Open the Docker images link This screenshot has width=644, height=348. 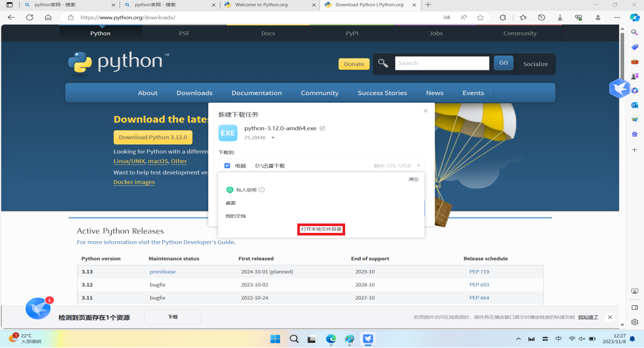click(134, 182)
